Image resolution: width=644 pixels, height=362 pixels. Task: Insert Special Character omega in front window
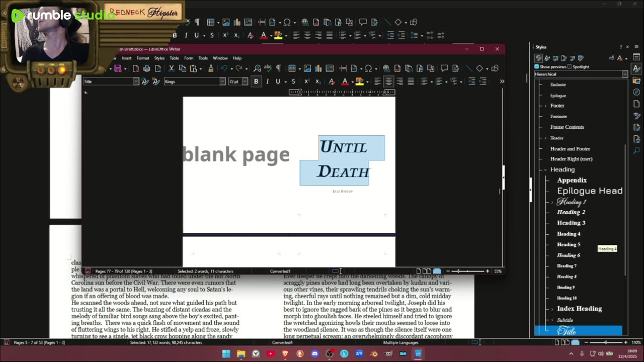point(368,68)
